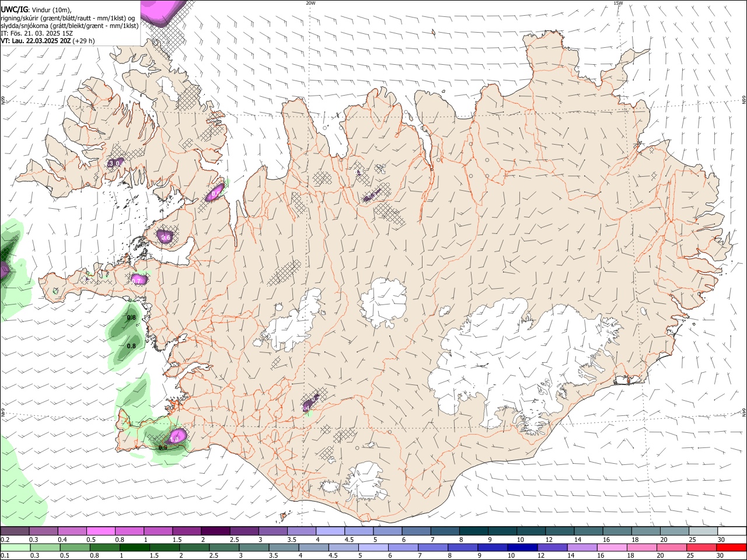Select the upper legend row white 30 swatch

click(x=731, y=531)
